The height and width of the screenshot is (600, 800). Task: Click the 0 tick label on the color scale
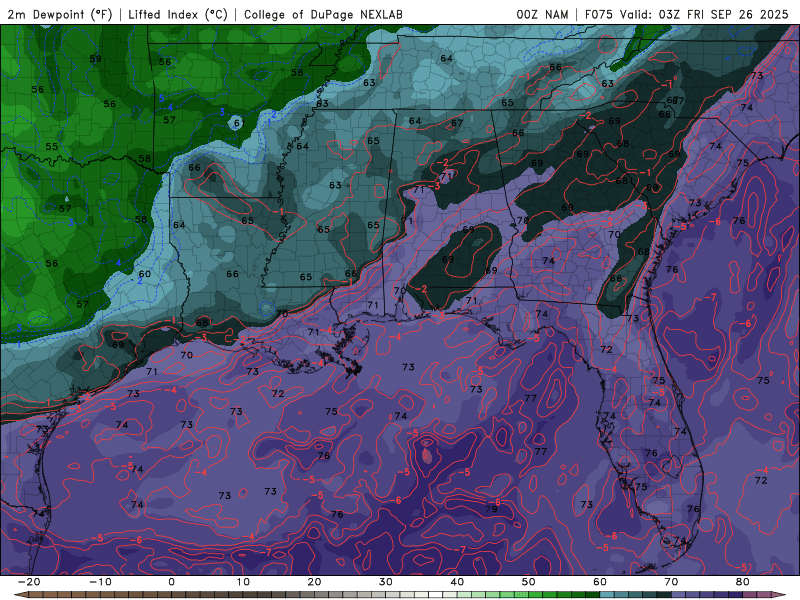coord(171,582)
